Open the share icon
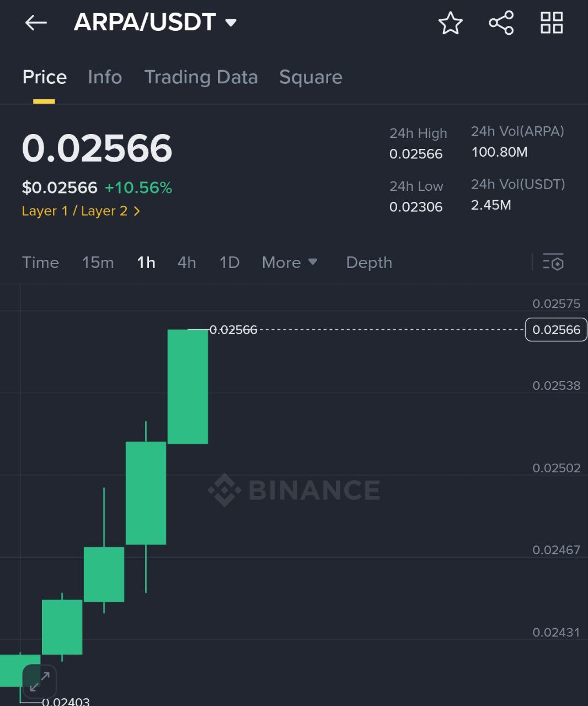Image resolution: width=588 pixels, height=706 pixels. click(501, 23)
